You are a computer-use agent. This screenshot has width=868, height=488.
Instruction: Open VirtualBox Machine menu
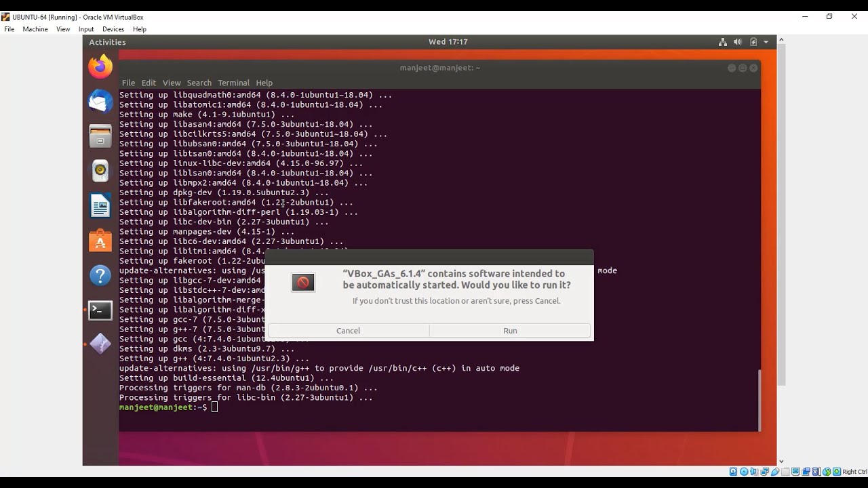point(35,29)
